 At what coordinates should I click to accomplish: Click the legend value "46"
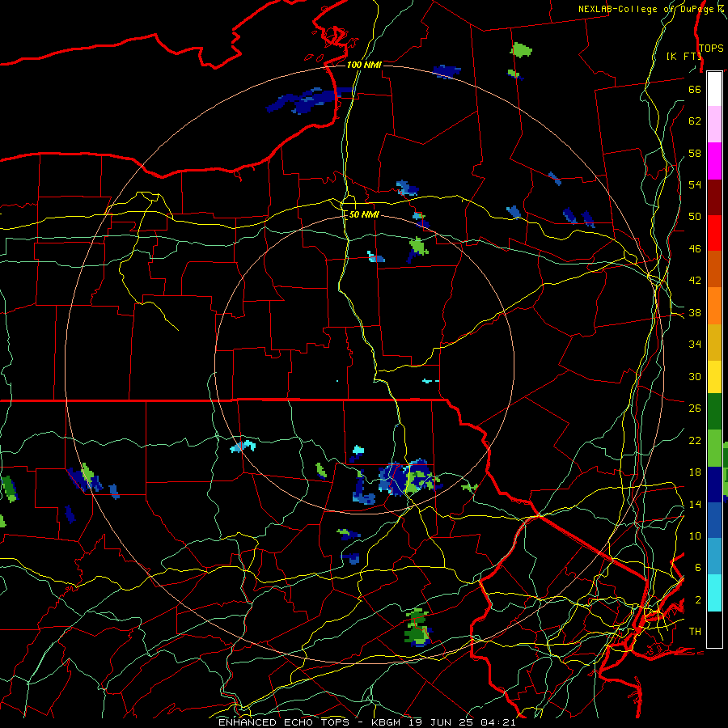point(695,249)
